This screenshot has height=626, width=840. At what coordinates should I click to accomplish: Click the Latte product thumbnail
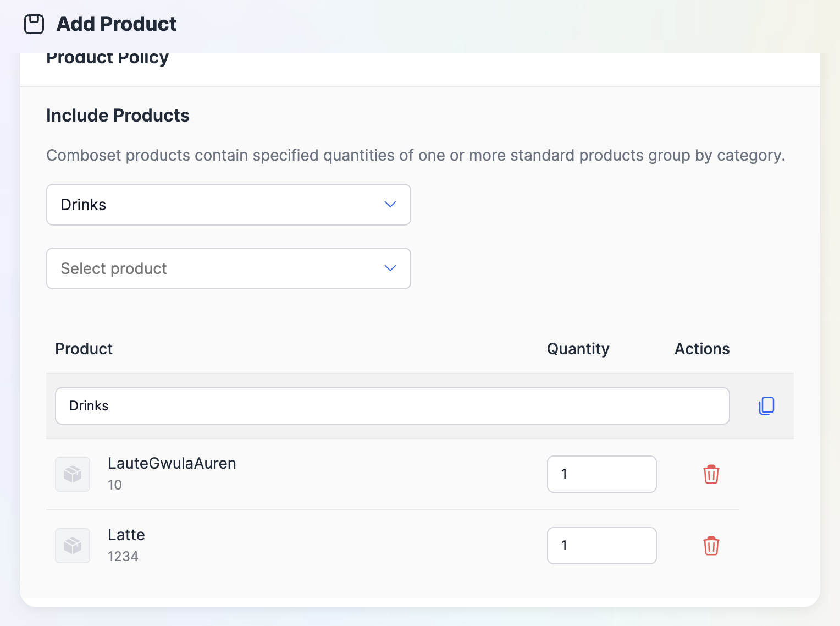(73, 546)
